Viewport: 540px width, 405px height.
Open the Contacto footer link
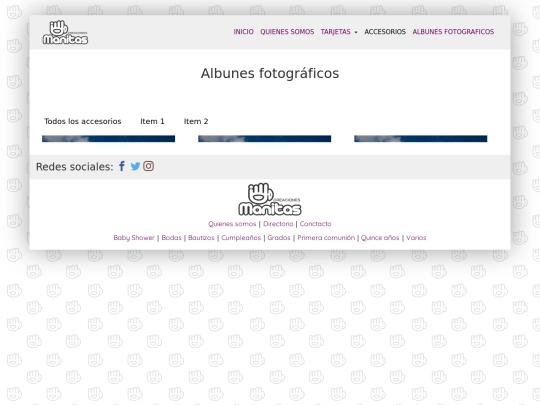[315, 224]
